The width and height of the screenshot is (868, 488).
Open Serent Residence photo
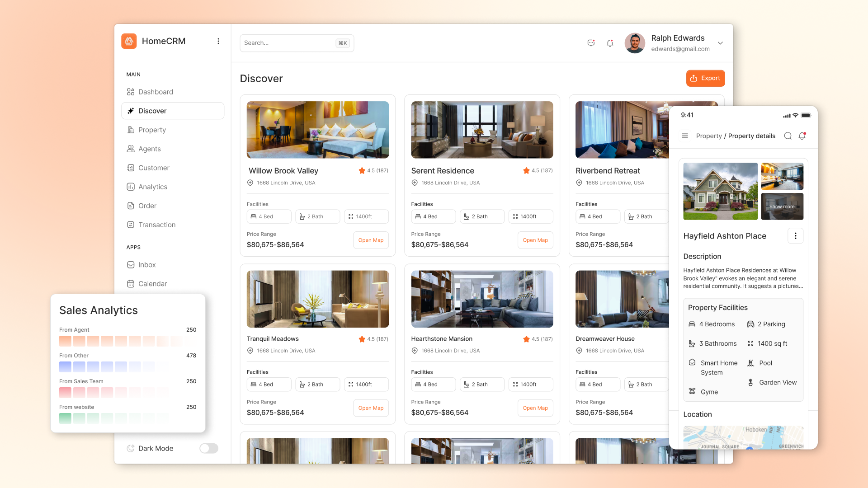[x=482, y=130]
